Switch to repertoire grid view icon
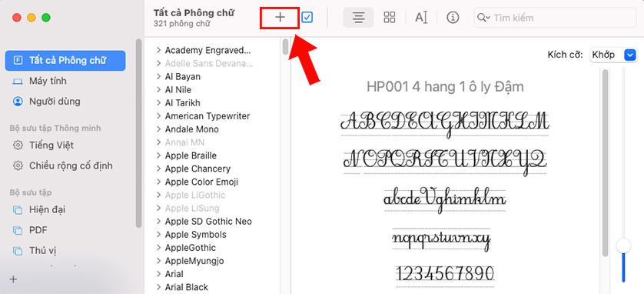This screenshot has width=644, height=294. [390, 18]
